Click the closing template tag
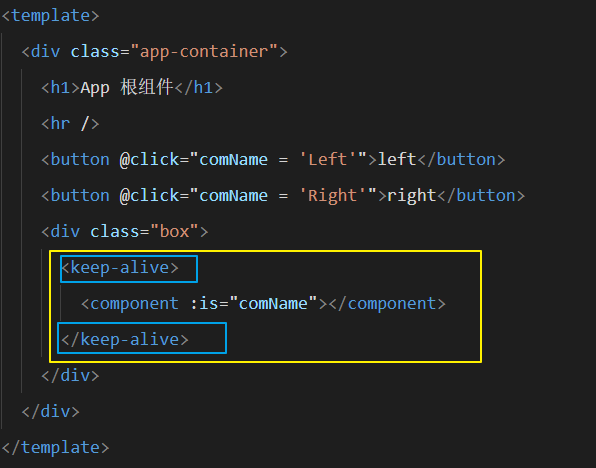596x468 pixels. (55, 447)
